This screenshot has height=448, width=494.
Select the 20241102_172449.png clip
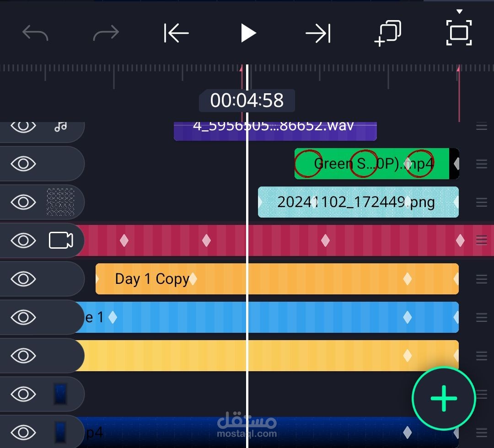358,202
